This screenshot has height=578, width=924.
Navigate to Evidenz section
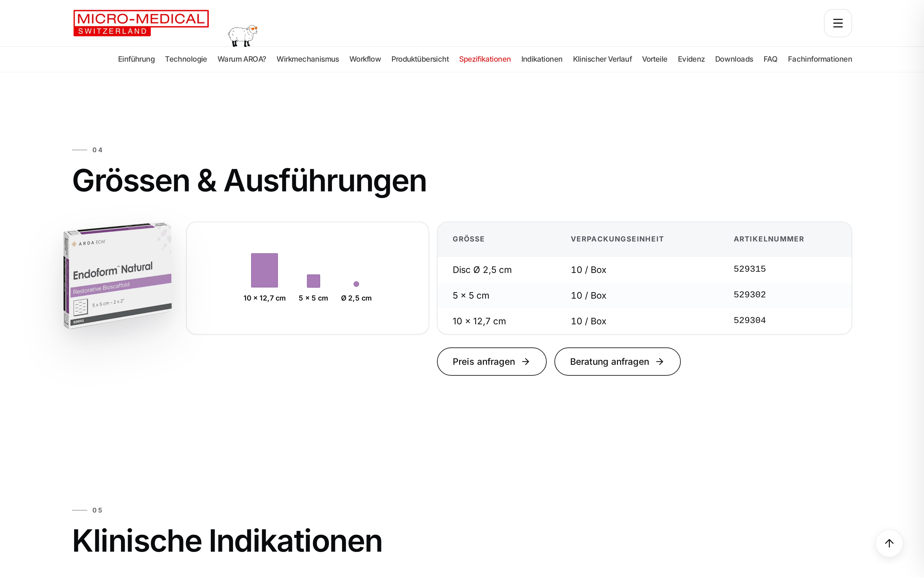point(691,59)
